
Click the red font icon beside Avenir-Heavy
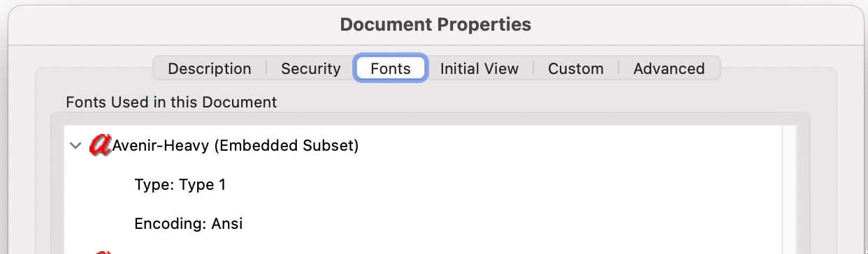101,146
